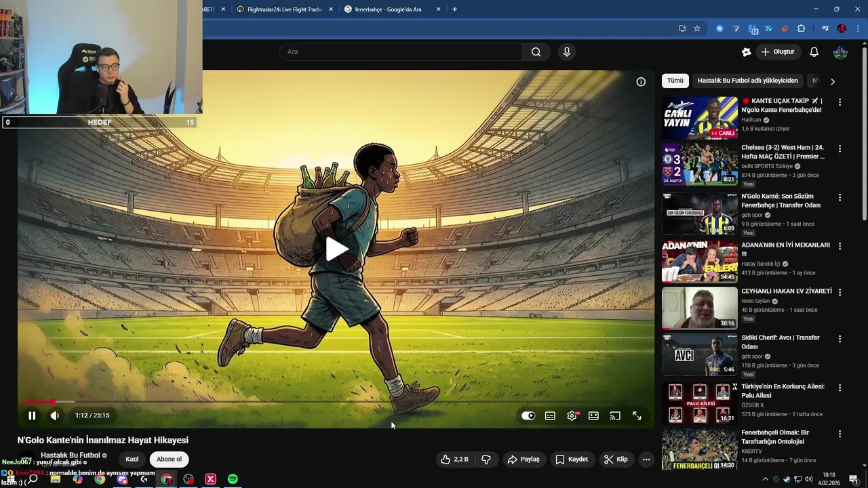Click the magnifier search button
Viewport: 868px width, 488px height.
[x=536, y=52]
